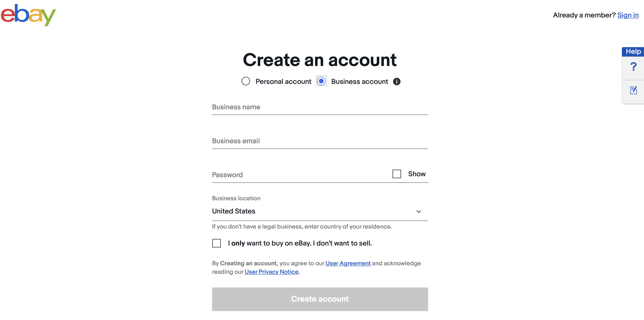Focus the Business email field
644x320 pixels.
pos(320,141)
